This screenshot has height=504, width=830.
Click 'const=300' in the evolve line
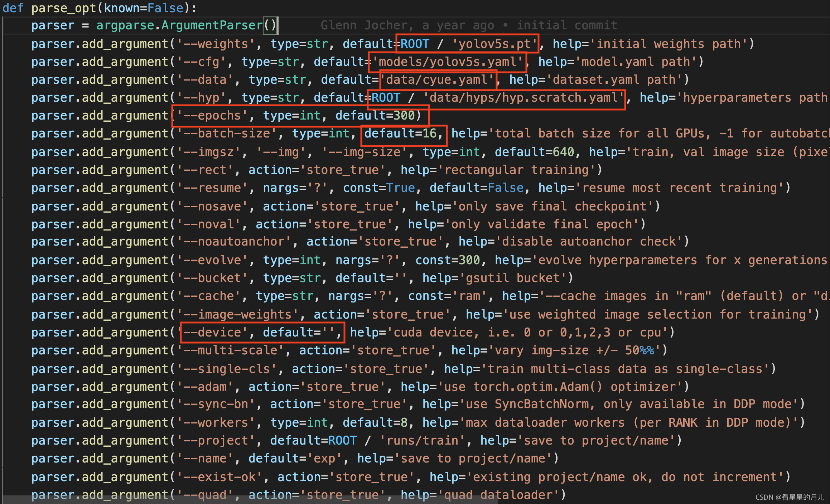click(x=447, y=260)
